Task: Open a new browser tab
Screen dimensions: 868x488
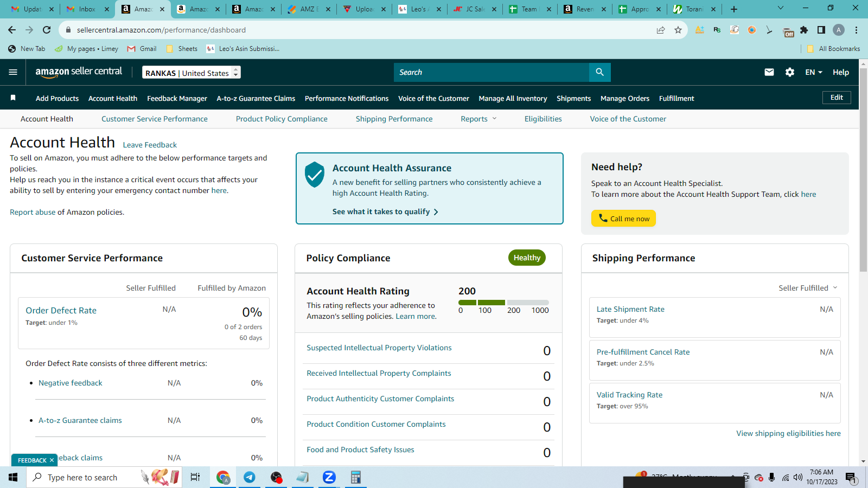Action: (x=734, y=9)
